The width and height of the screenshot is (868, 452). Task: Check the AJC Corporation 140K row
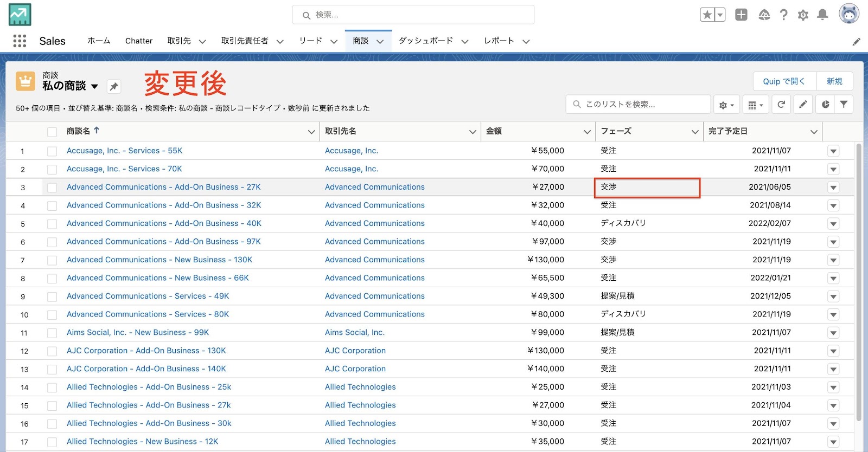pyautogui.click(x=52, y=369)
